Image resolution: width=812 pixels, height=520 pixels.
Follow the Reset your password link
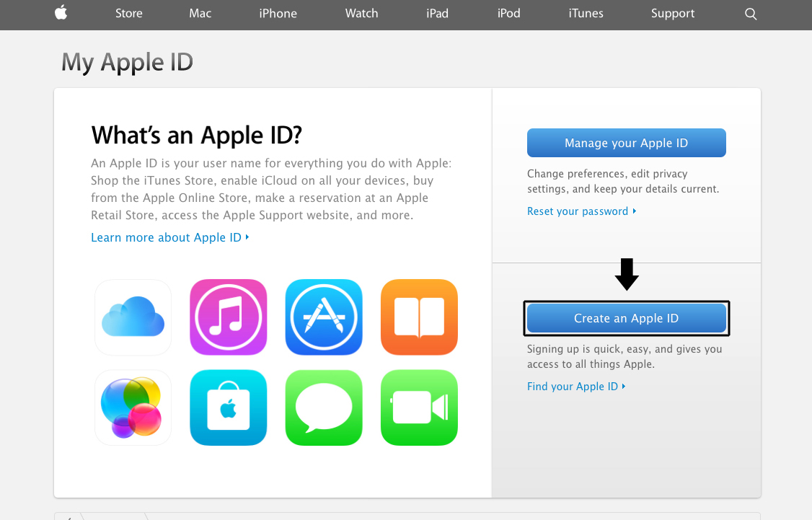click(x=581, y=211)
